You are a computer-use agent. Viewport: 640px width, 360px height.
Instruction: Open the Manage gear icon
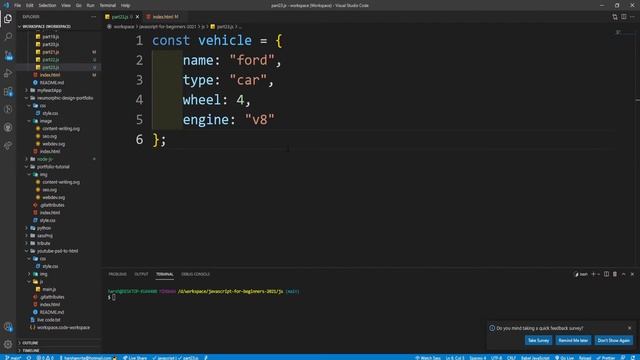[x=8, y=344]
